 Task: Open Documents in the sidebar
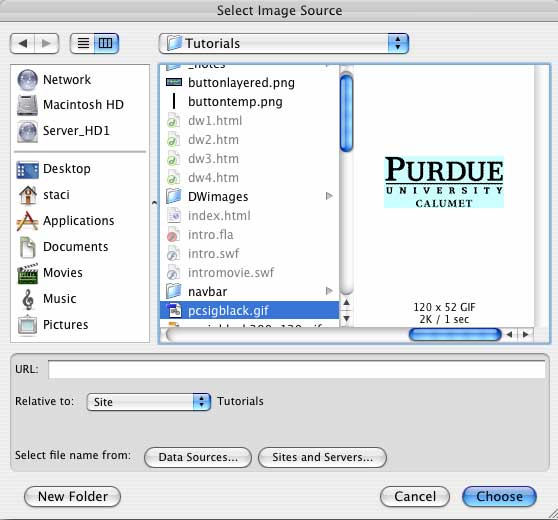(63, 247)
